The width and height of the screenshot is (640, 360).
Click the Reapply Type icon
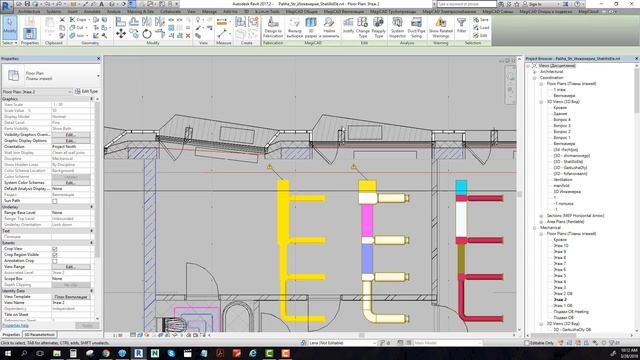pyautogui.click(x=378, y=27)
